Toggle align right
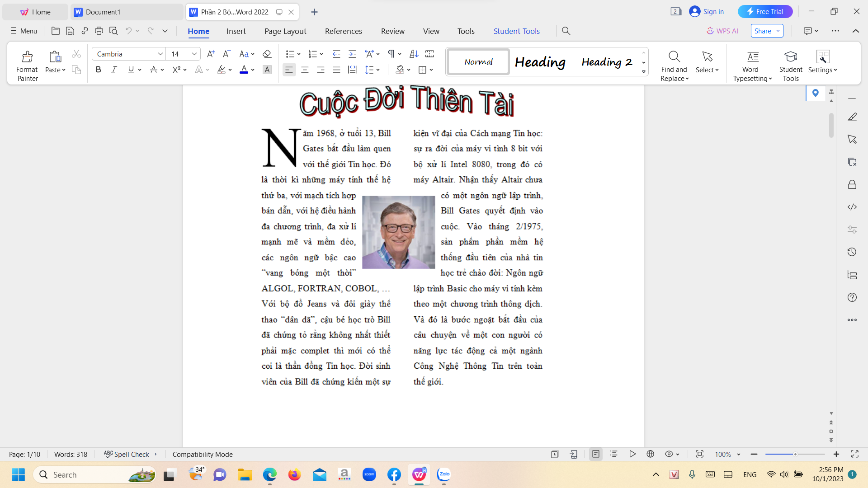868x488 pixels. tap(321, 70)
